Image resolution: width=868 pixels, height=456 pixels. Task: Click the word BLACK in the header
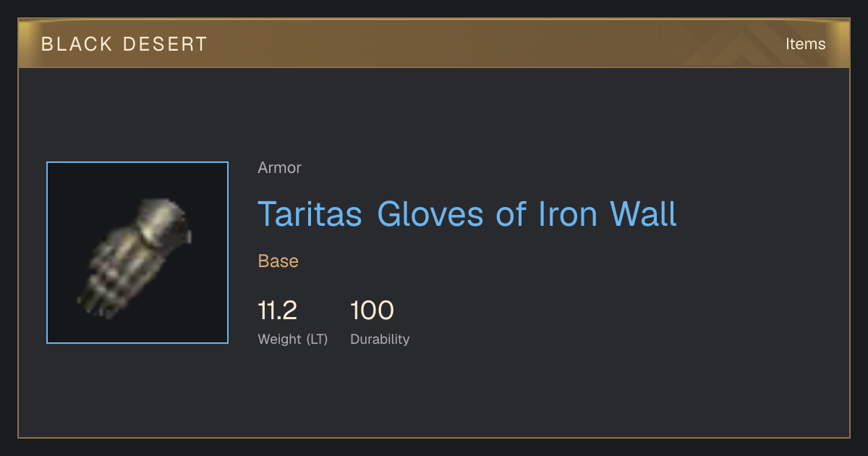coord(77,44)
